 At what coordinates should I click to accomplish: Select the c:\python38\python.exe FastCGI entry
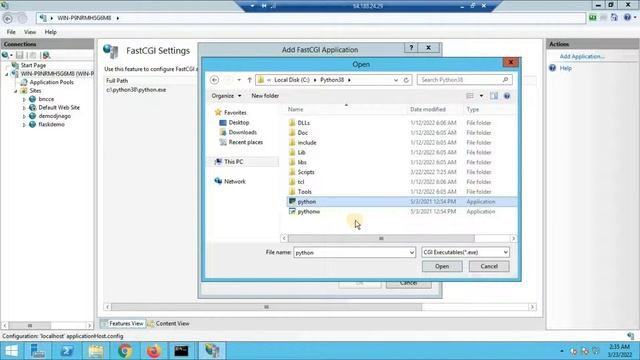[136, 90]
